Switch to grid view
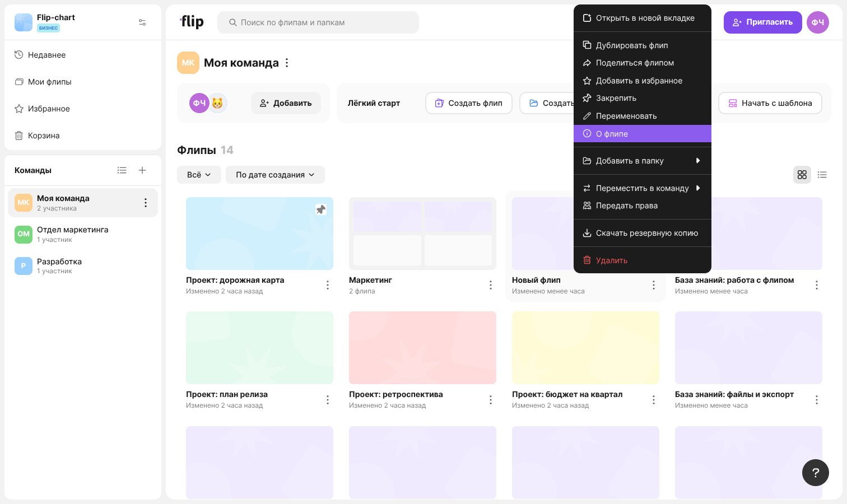Screen dimensions: 847x504 (x=802, y=175)
